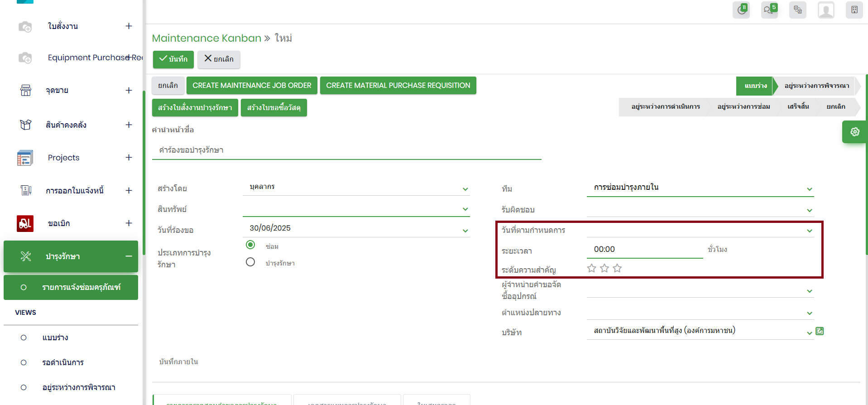The height and width of the screenshot is (405, 868).
Task: Click the ระยะเวลา duration input field
Action: pos(644,250)
